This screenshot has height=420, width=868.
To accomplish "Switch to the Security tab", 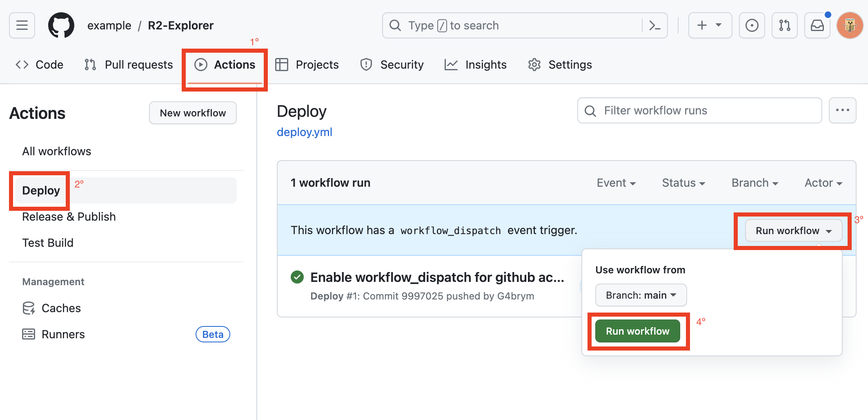I will tap(392, 65).
